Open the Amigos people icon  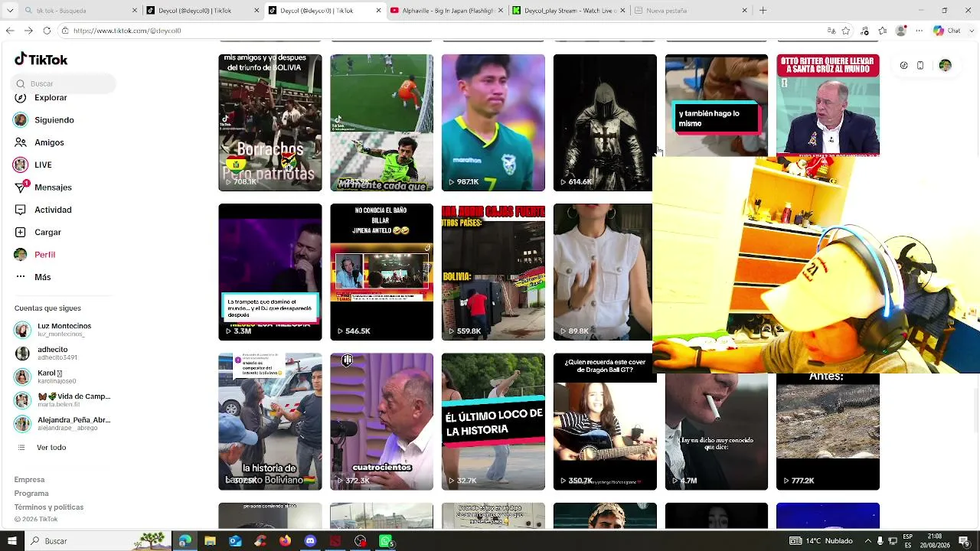(21, 142)
